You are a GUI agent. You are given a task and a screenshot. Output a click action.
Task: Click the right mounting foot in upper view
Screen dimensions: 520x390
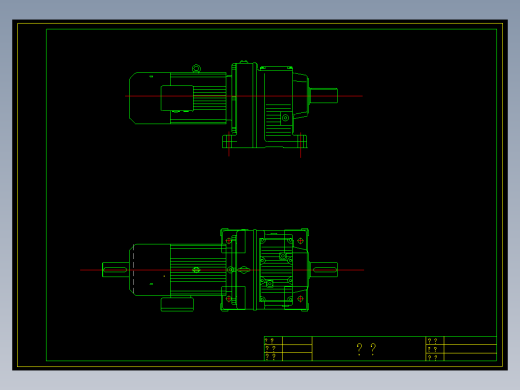300,141
